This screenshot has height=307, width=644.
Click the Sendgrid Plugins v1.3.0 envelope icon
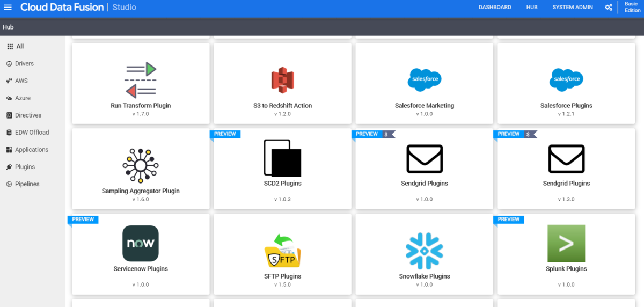coord(566,159)
